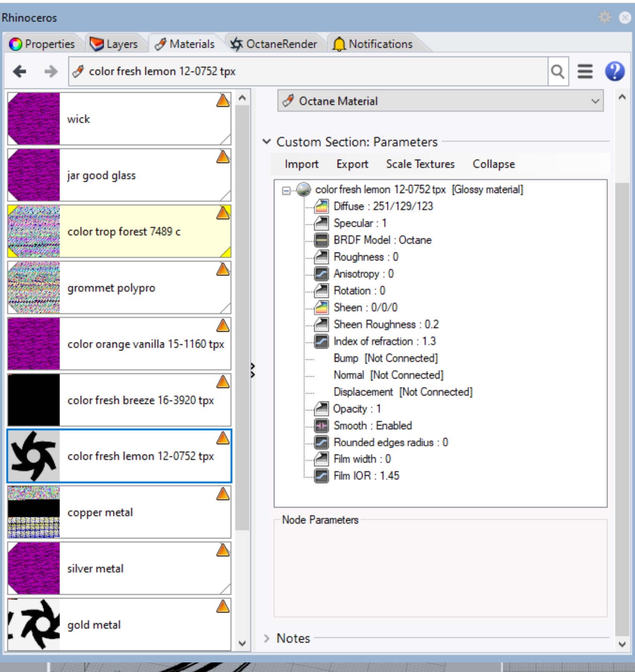The width and height of the screenshot is (635, 672).
Task: Click the Collapse button
Action: coord(494,164)
